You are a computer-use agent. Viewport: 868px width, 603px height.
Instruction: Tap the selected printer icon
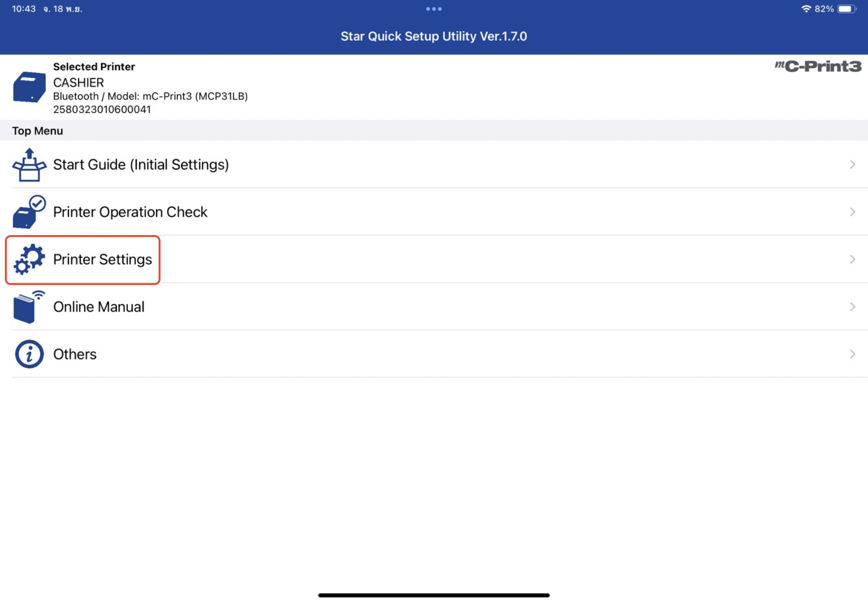click(x=29, y=87)
